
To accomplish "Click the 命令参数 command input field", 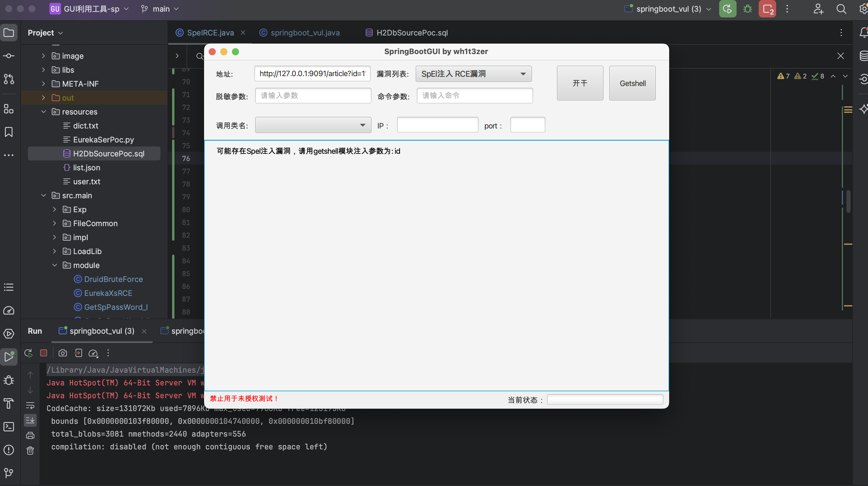I will tap(474, 96).
